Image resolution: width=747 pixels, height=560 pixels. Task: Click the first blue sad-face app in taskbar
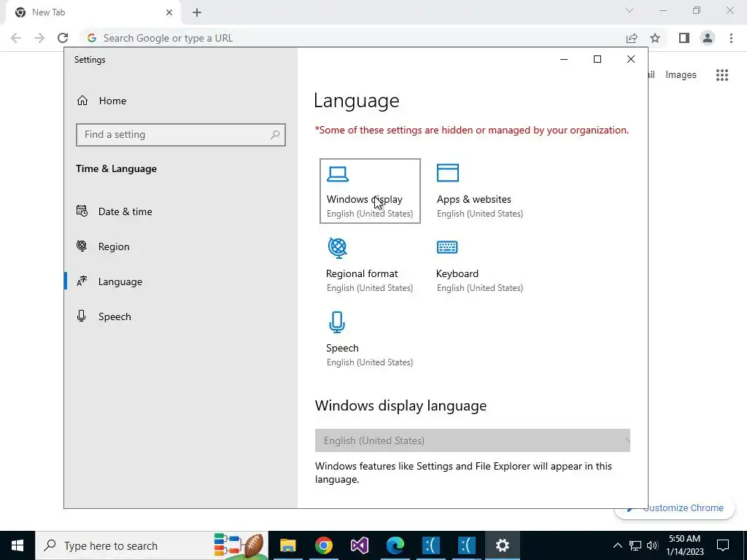430,545
